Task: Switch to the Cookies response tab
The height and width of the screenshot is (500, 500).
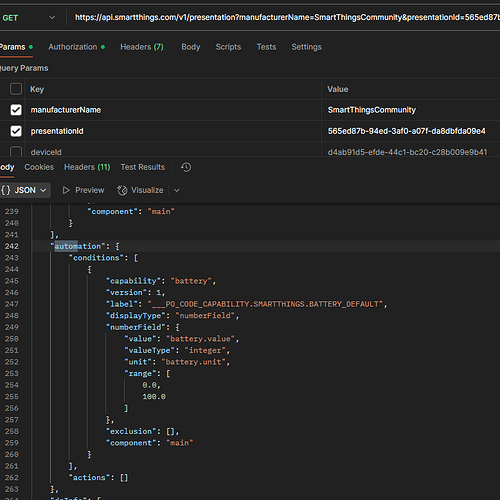Action: coord(39,167)
